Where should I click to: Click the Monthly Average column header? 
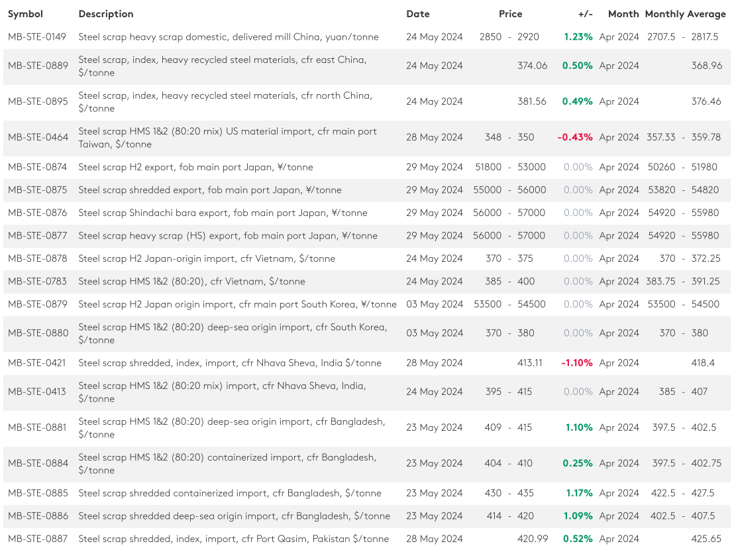click(685, 14)
